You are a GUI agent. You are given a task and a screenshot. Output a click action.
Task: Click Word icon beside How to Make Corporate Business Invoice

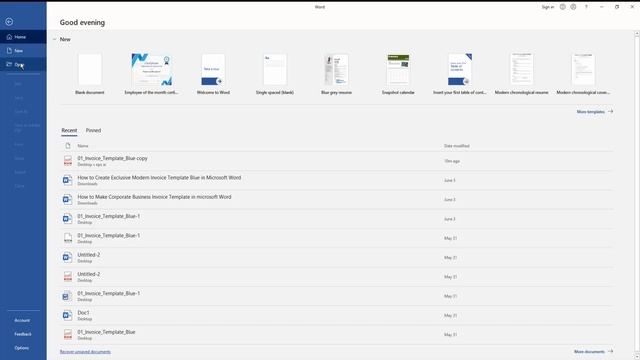click(68, 199)
